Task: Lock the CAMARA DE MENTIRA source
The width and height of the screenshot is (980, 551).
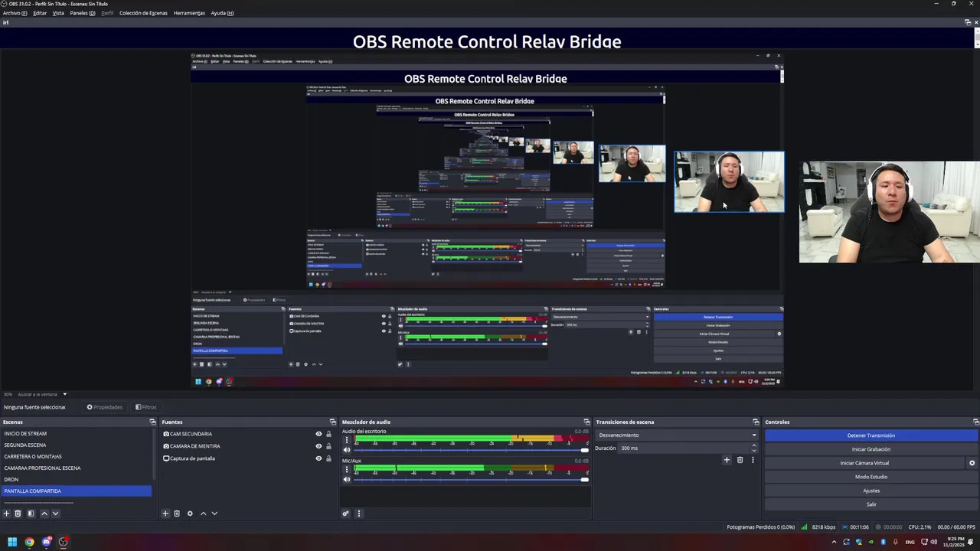Action: tap(328, 446)
